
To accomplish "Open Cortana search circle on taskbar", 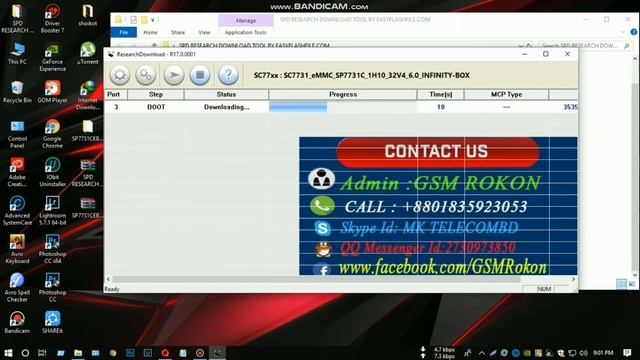I will pos(25,353).
